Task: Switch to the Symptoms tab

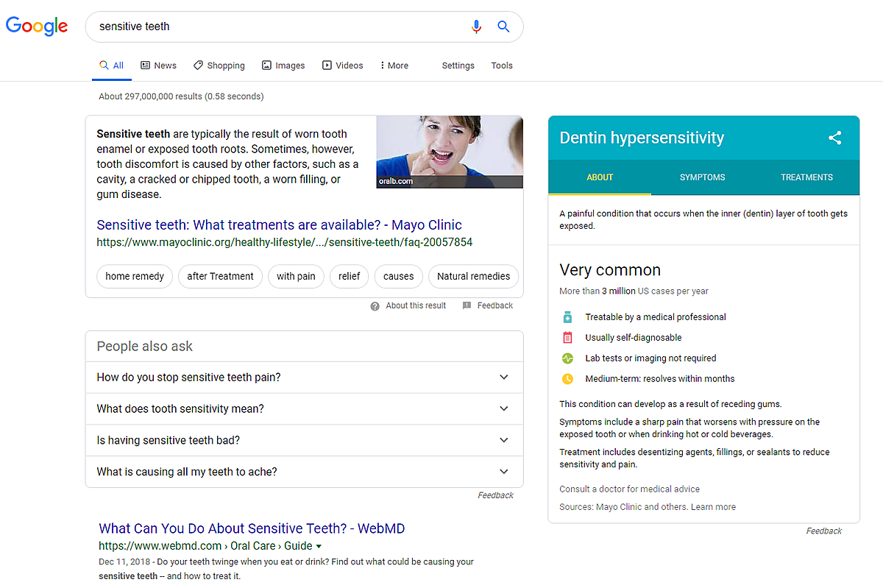Action: pos(702,177)
